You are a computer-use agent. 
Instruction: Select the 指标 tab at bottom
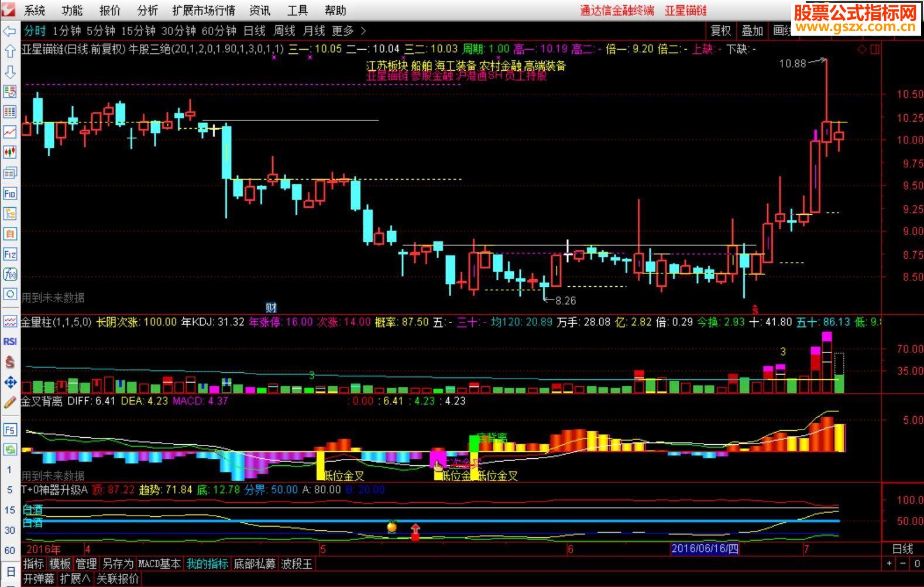pos(33,564)
